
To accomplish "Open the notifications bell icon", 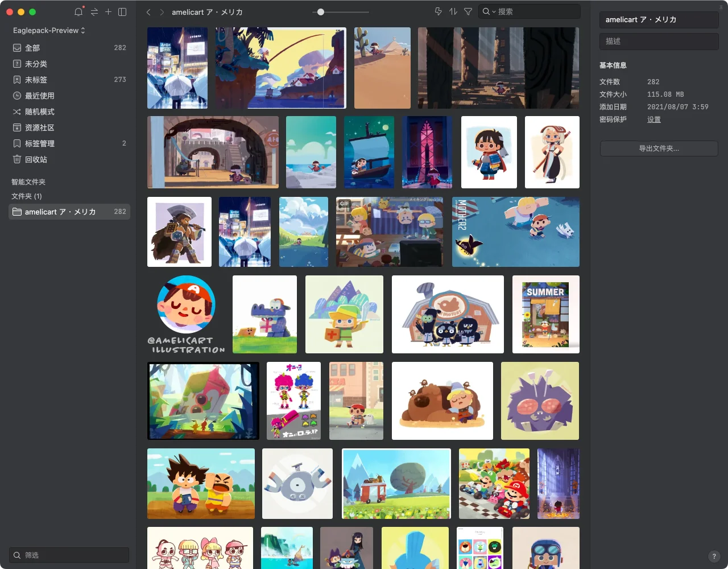I will [78, 12].
